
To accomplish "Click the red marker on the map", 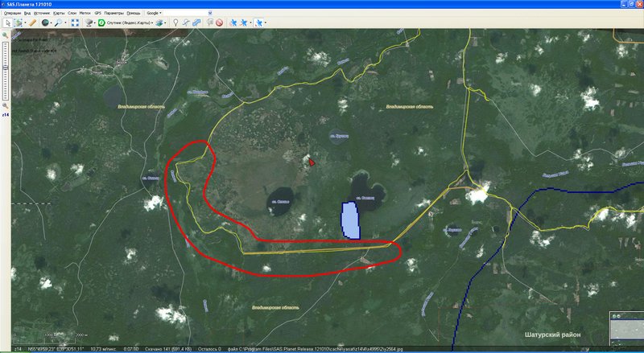I will coord(312,162).
